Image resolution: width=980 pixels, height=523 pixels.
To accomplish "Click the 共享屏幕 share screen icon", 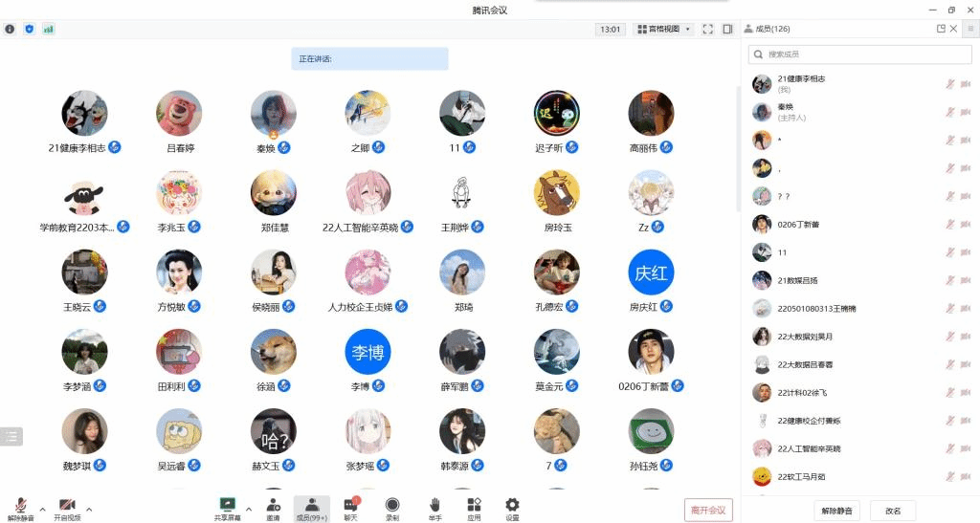I will (228, 506).
